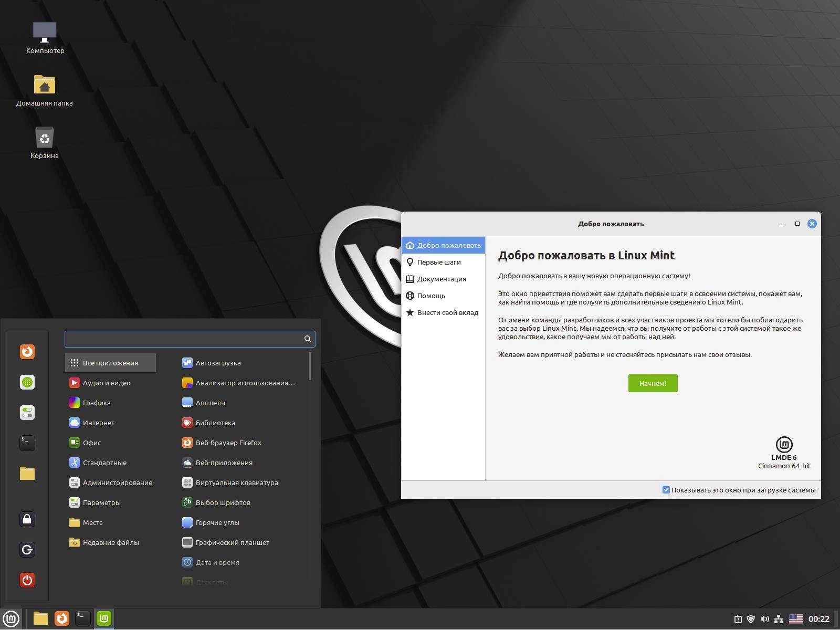840x630 pixels.
Task: Select the Welcome window taskbar button
Action: tap(104, 619)
